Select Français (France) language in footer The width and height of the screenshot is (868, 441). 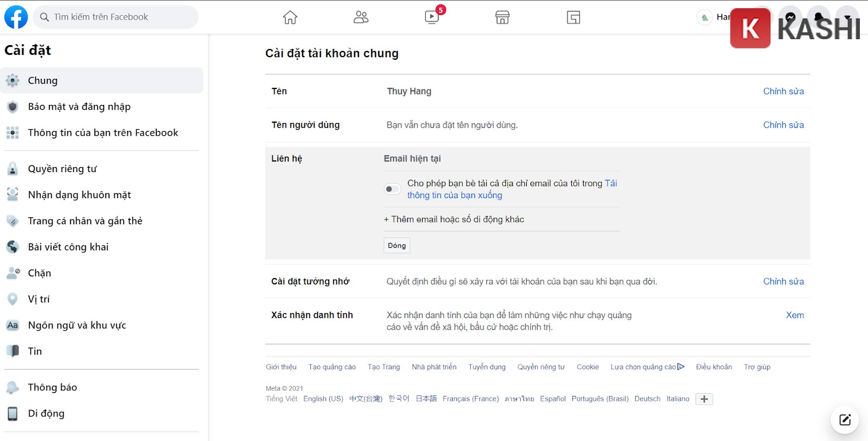click(x=470, y=399)
